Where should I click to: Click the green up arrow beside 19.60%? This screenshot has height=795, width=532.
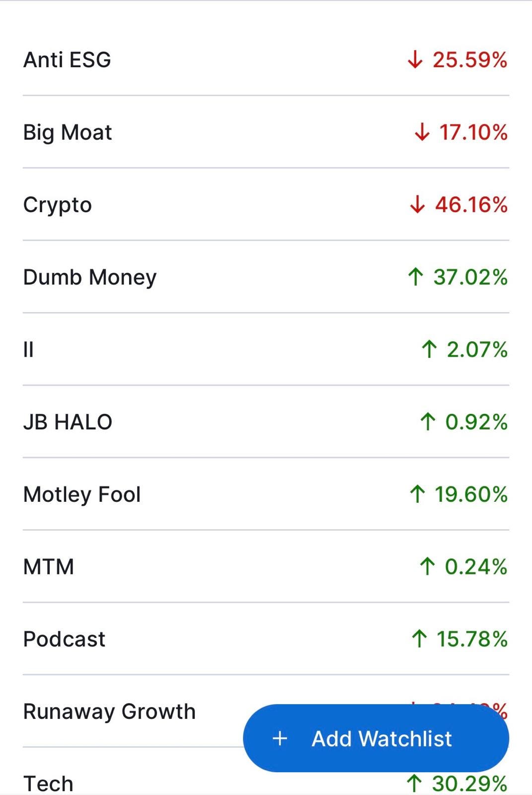pyautogui.click(x=417, y=494)
